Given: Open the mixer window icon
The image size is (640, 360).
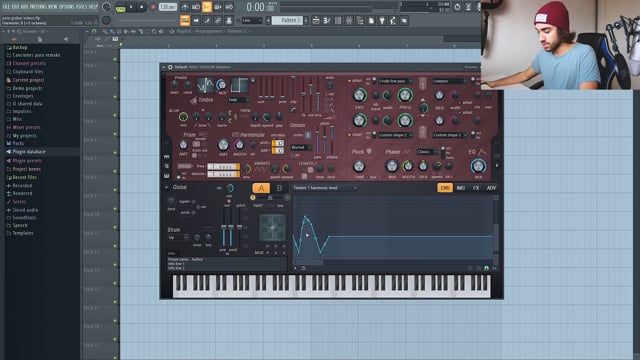Looking at the screenshot, I should coord(349,20).
